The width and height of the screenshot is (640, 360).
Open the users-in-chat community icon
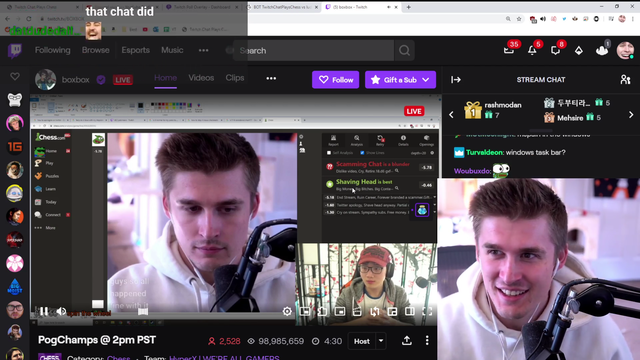tap(625, 80)
